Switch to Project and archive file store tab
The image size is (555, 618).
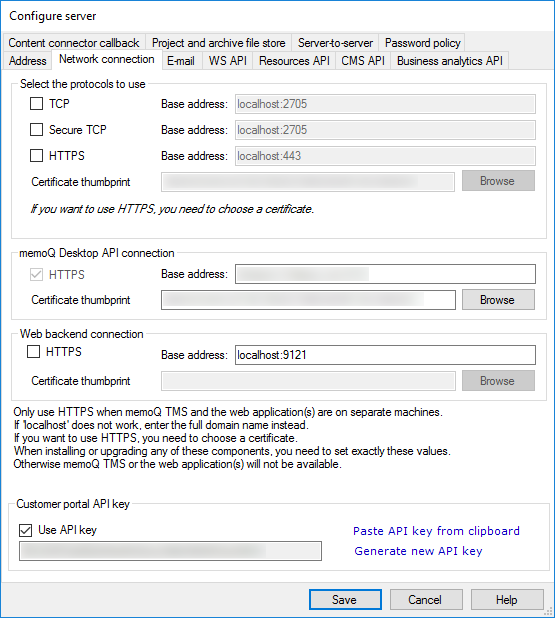[219, 43]
